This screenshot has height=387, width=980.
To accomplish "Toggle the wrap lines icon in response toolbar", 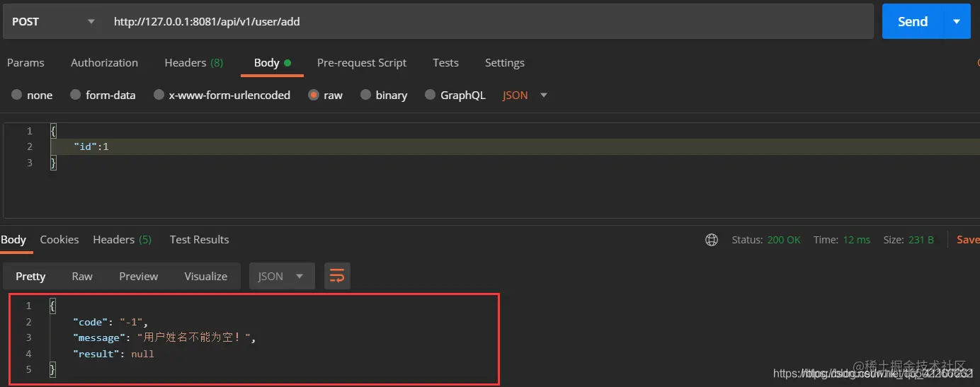I will pyautogui.click(x=337, y=276).
